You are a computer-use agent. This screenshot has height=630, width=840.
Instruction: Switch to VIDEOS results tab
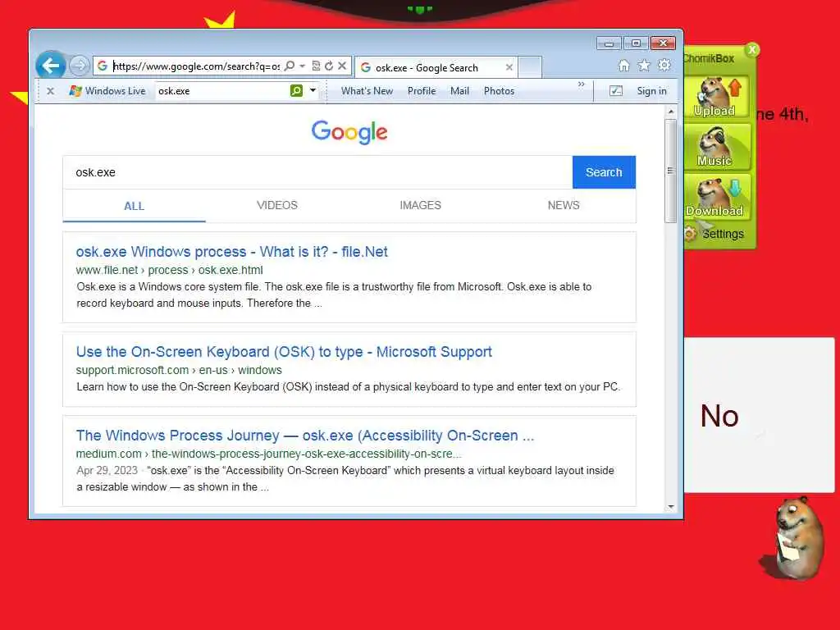277,206
